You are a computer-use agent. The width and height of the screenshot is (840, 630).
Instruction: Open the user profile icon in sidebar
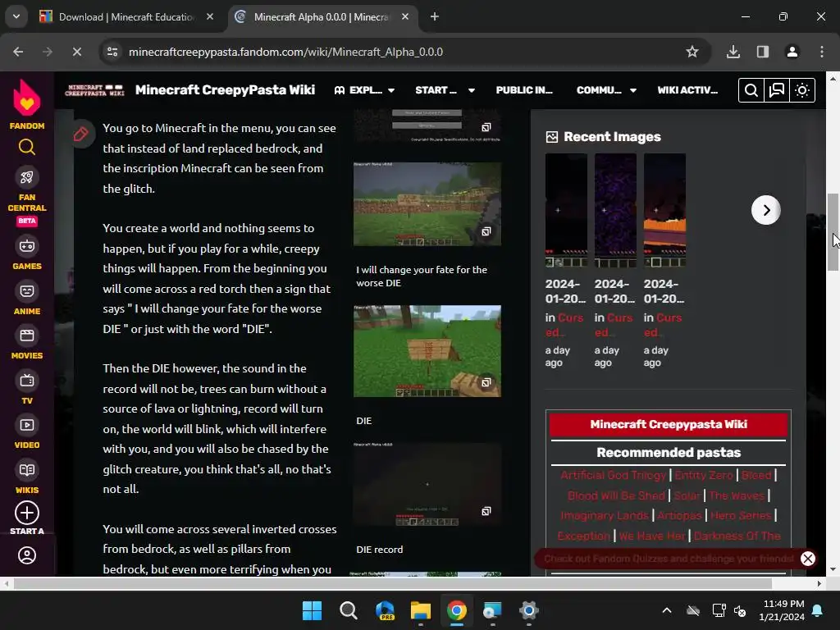point(27,555)
